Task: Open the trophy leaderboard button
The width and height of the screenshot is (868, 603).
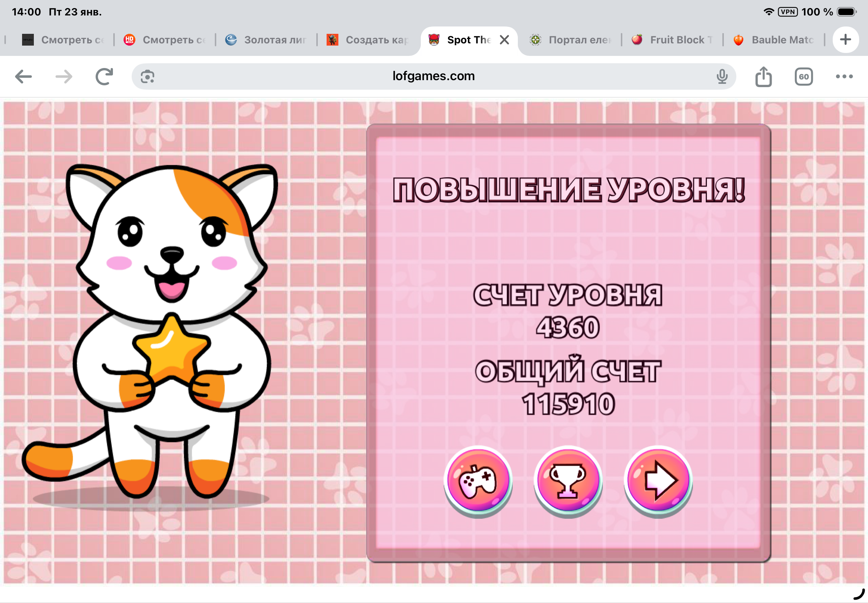Action: click(x=568, y=480)
